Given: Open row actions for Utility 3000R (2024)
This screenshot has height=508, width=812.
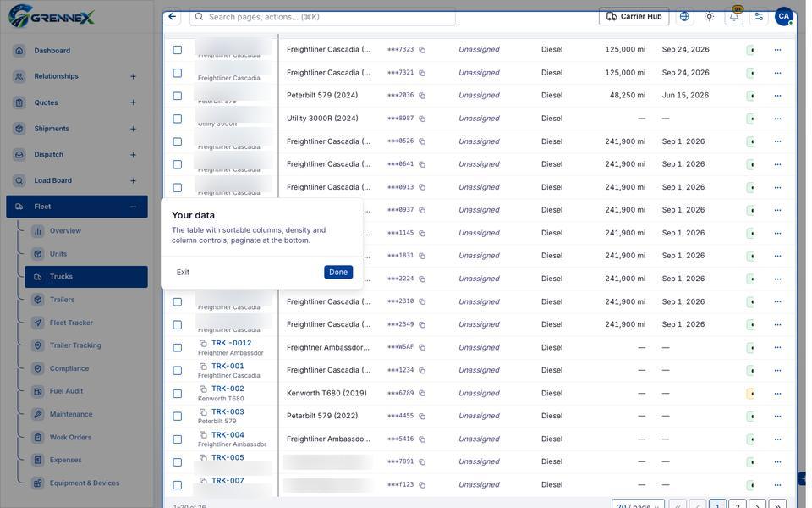Looking at the screenshot, I should click(x=777, y=119).
